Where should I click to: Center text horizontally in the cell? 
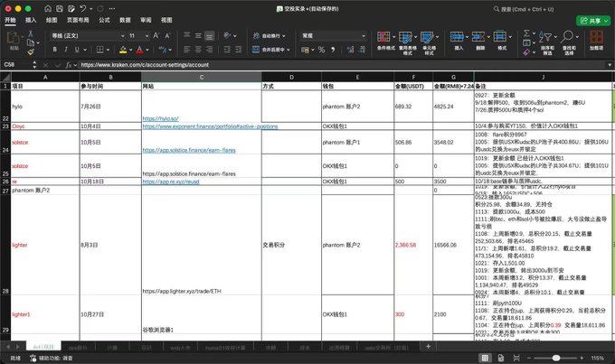click(198, 50)
